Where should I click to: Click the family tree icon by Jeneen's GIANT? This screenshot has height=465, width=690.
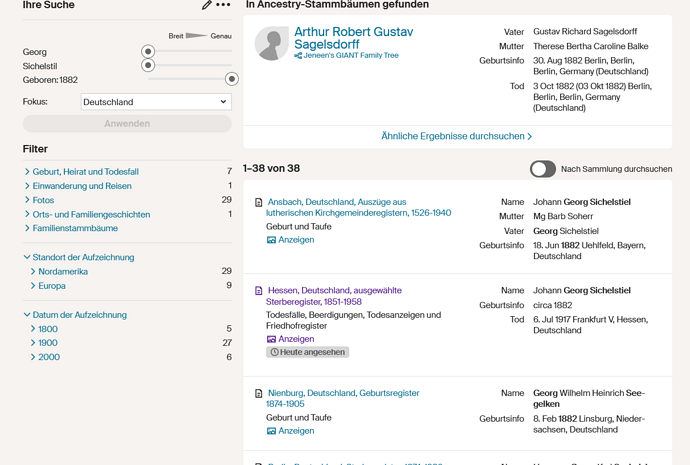click(x=298, y=55)
